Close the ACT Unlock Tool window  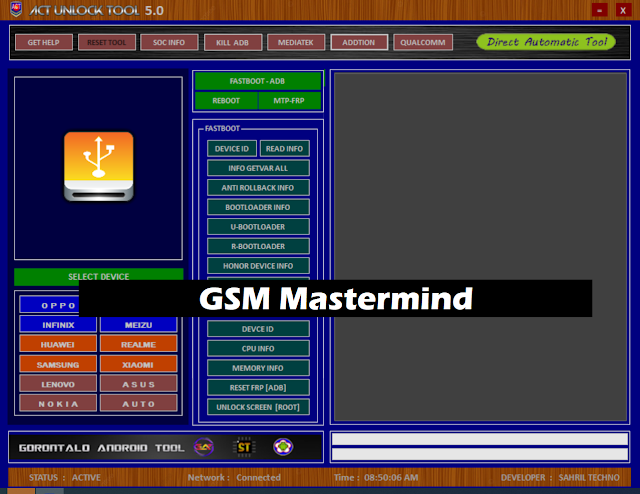623,10
